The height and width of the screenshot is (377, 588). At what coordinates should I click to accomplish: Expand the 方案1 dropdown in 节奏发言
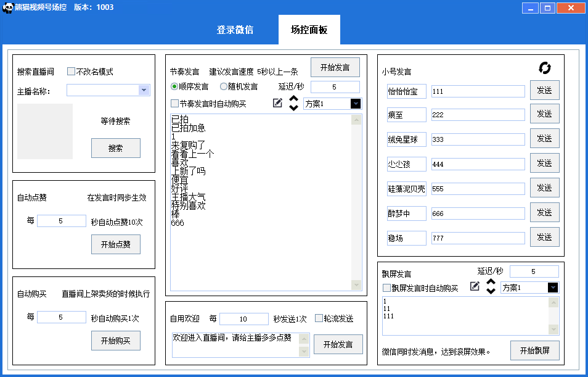tap(356, 104)
